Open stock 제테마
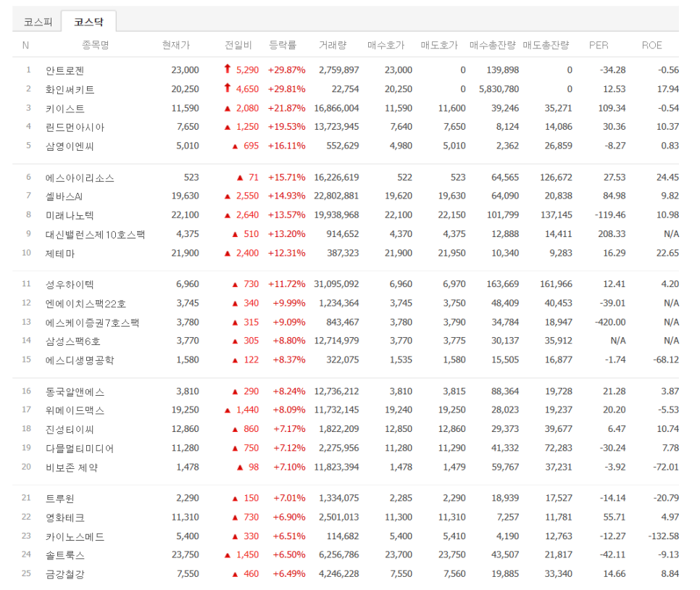This screenshot has width=700, height=590. 60,253
